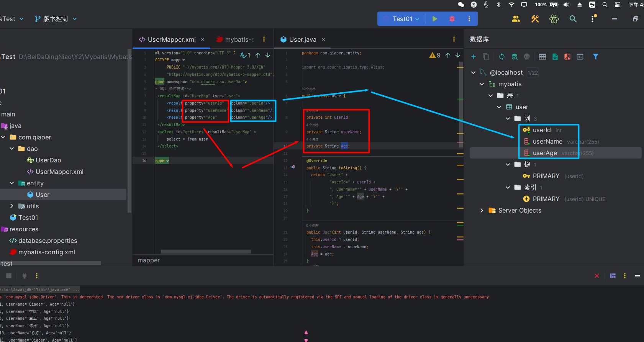Open Spotlight search in menu bar

point(605,5)
